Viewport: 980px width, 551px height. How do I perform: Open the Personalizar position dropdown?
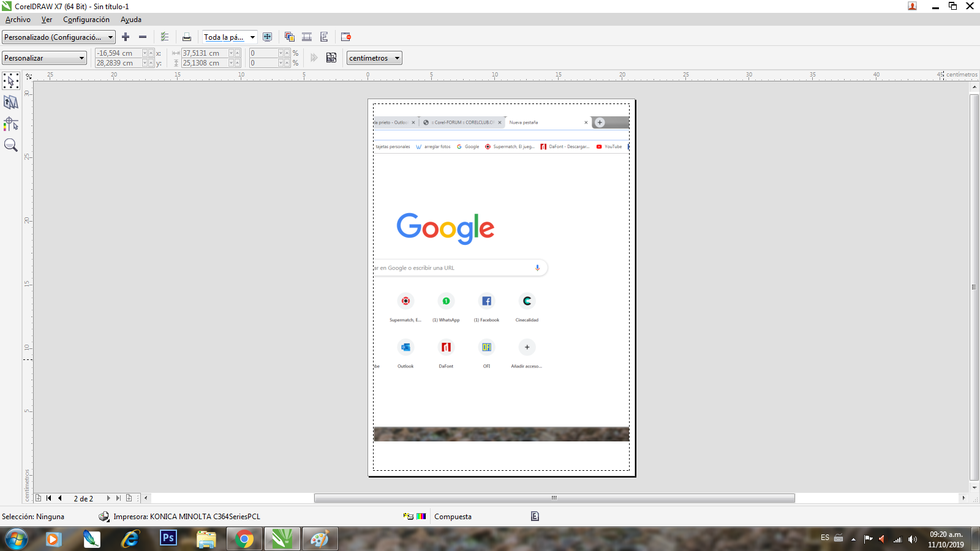[44, 58]
